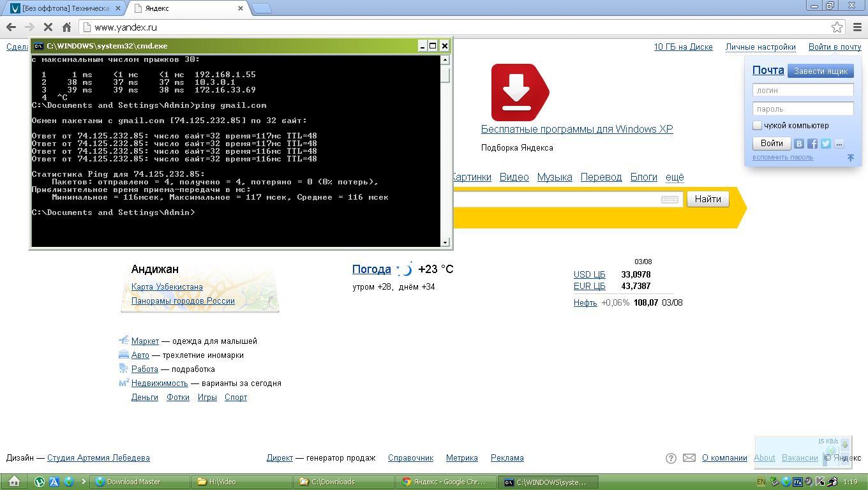Click the Завести ящик button
This screenshot has height=490, width=868.
pyautogui.click(x=820, y=71)
